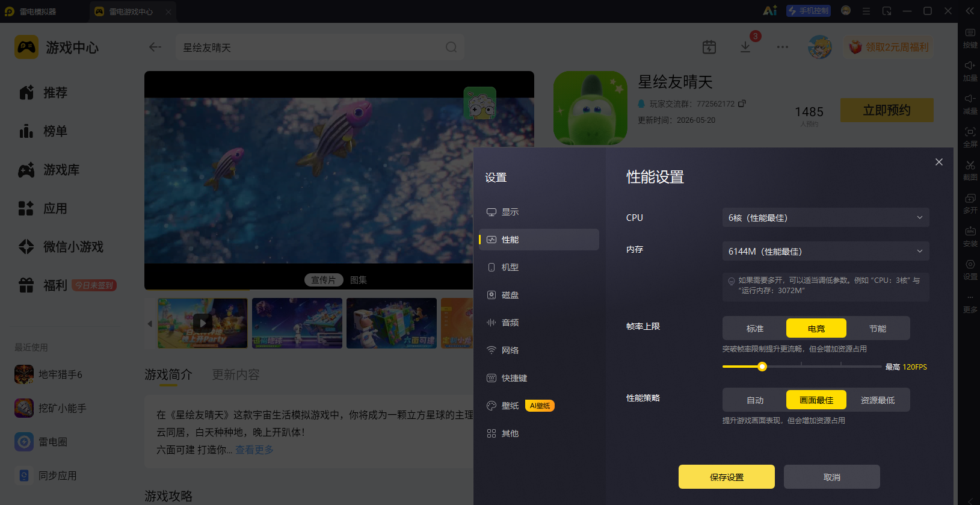
Task: Open 设置 from the right sidebar
Action: [970, 270]
